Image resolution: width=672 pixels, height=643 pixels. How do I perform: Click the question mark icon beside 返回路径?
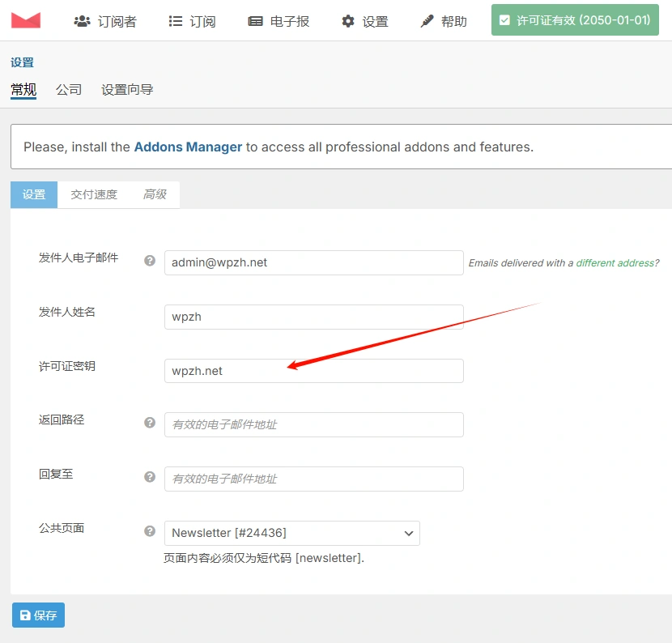[149, 423]
